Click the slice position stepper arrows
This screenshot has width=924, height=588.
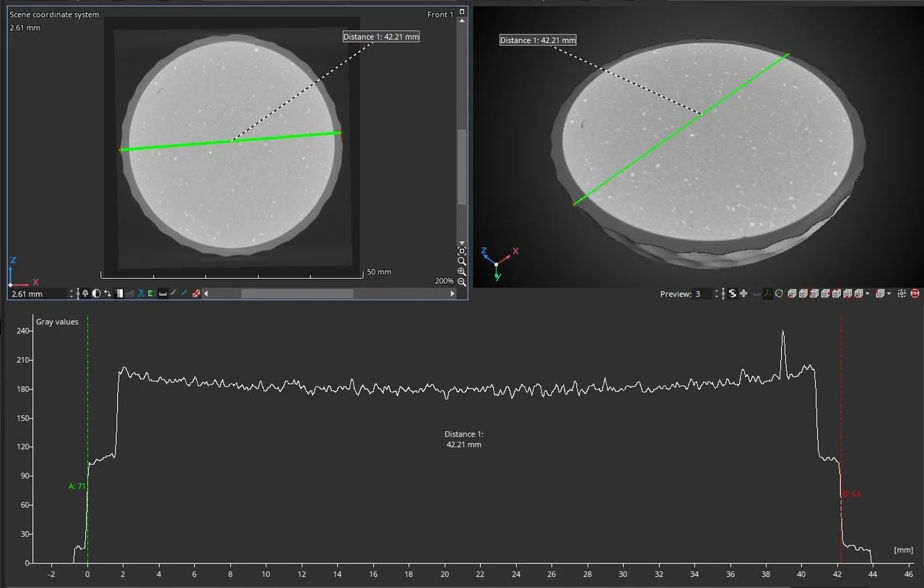(71, 294)
